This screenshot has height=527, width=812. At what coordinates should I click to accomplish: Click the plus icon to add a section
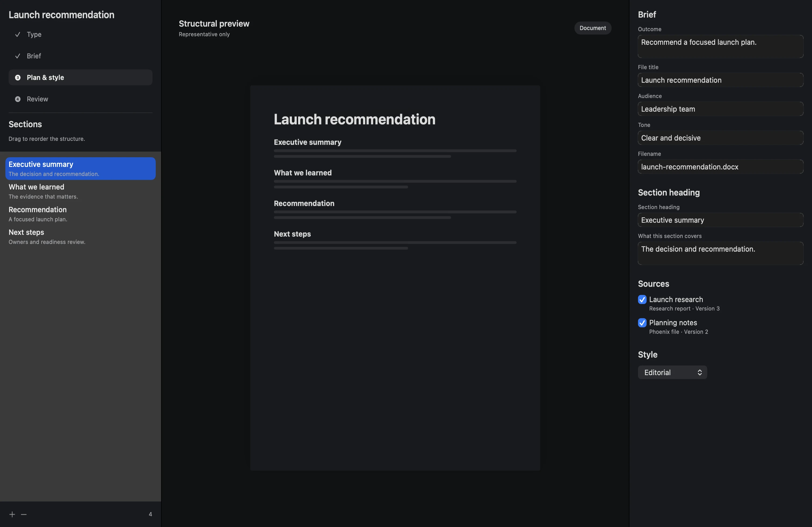[12, 514]
